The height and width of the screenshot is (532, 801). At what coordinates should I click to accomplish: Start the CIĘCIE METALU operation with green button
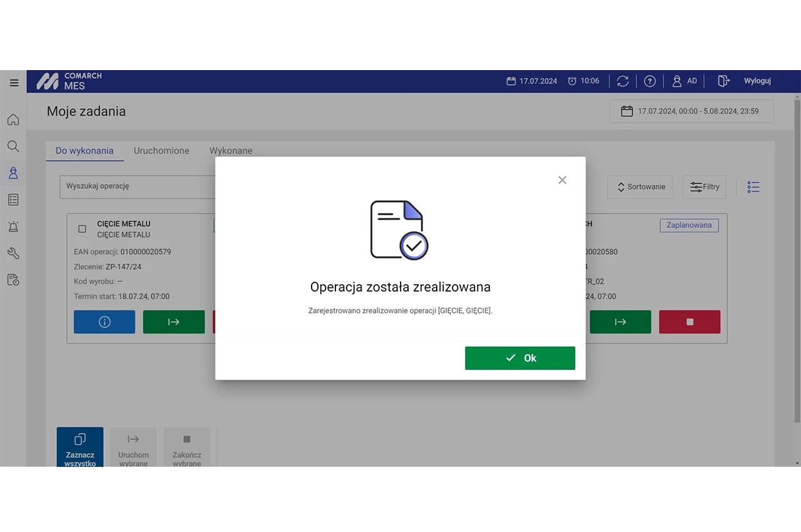click(x=174, y=322)
